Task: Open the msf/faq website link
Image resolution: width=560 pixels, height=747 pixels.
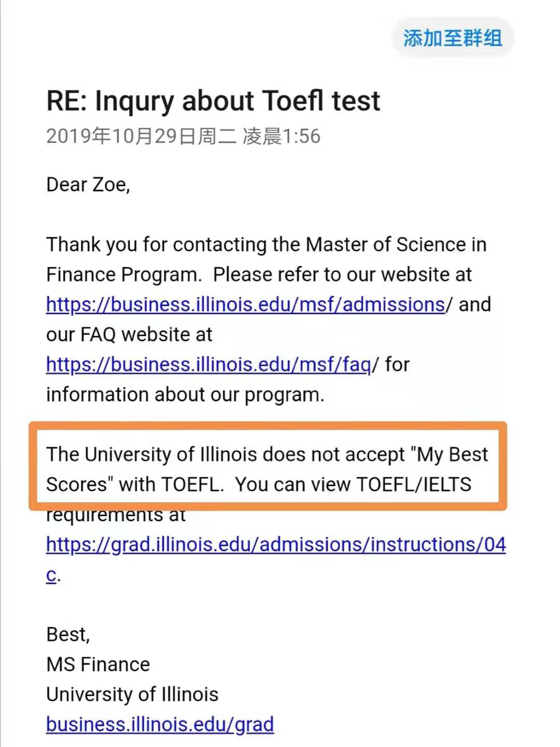Action: click(209, 365)
